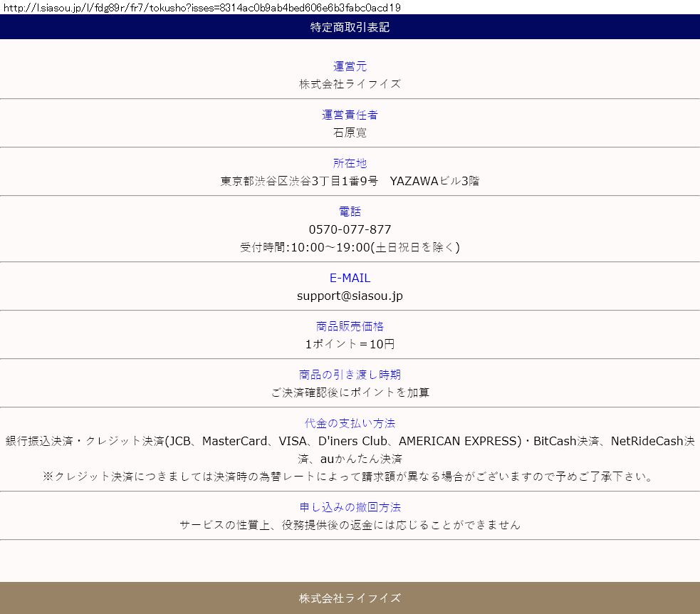This screenshot has width=700, height=614.
Task: Click 株式会社ライフイズ under the 運営元 heading
Action: [350, 84]
